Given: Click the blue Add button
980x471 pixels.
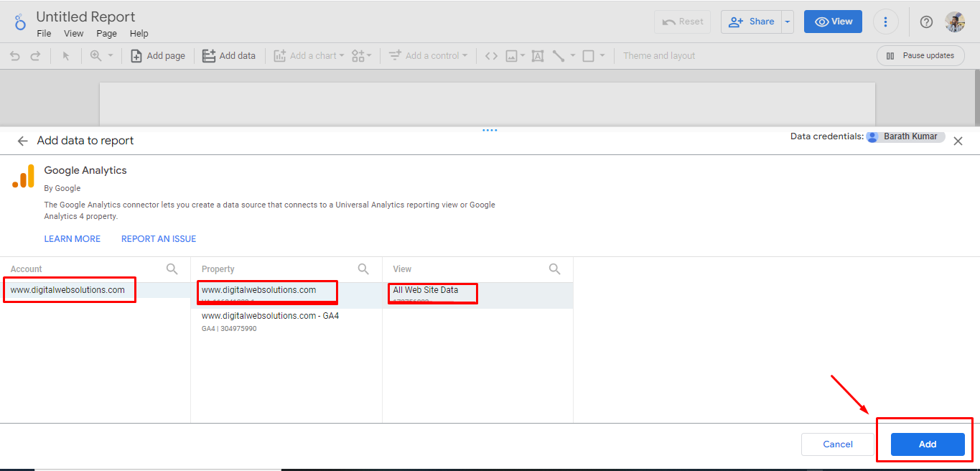Looking at the screenshot, I should click(928, 444).
